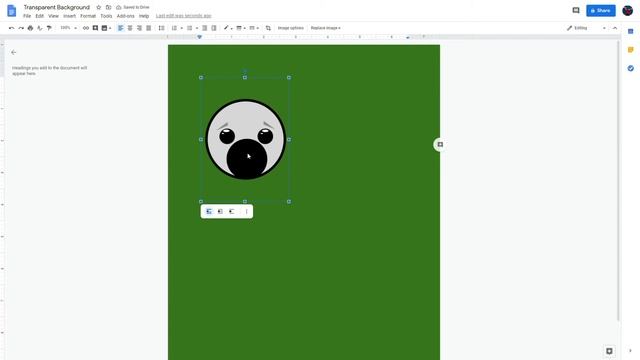Add a comment from the toolbar

pyautogui.click(x=95, y=28)
